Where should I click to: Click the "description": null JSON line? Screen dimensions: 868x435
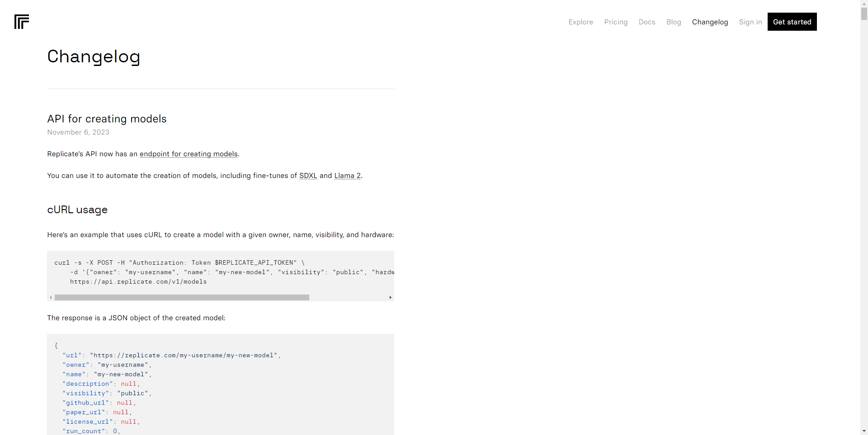[x=101, y=384]
